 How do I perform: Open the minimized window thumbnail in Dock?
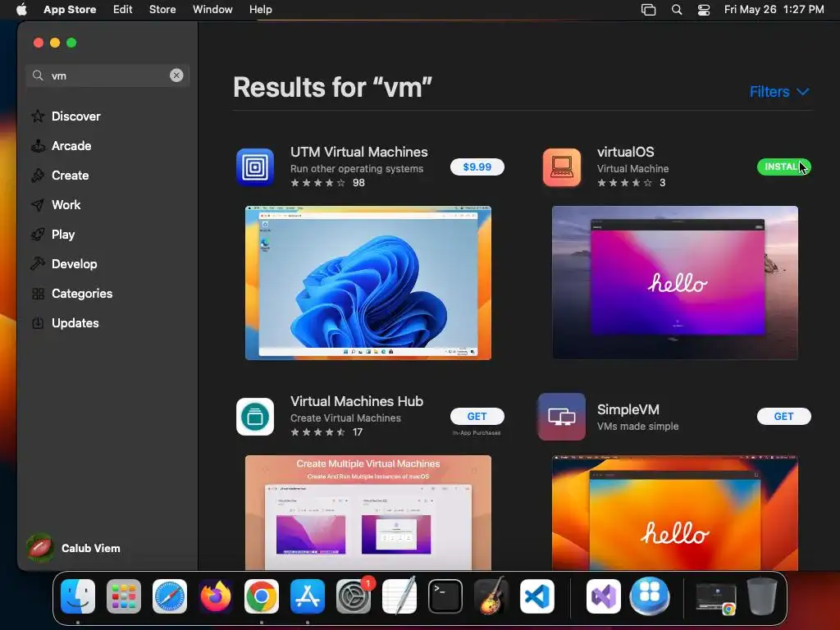715,598
